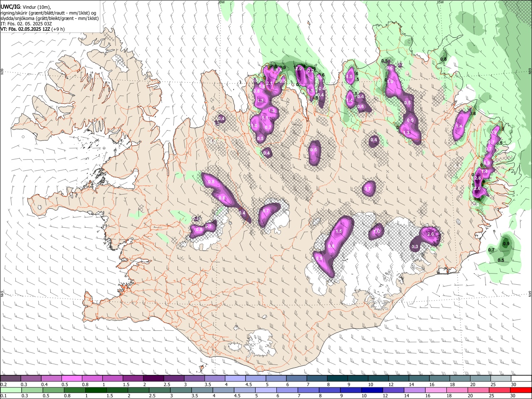Screen dimensions: 532x399
Task: Click the lightest green 0.1–0.3 swatch in the bottom legend row
Action: pyautogui.click(x=10, y=390)
